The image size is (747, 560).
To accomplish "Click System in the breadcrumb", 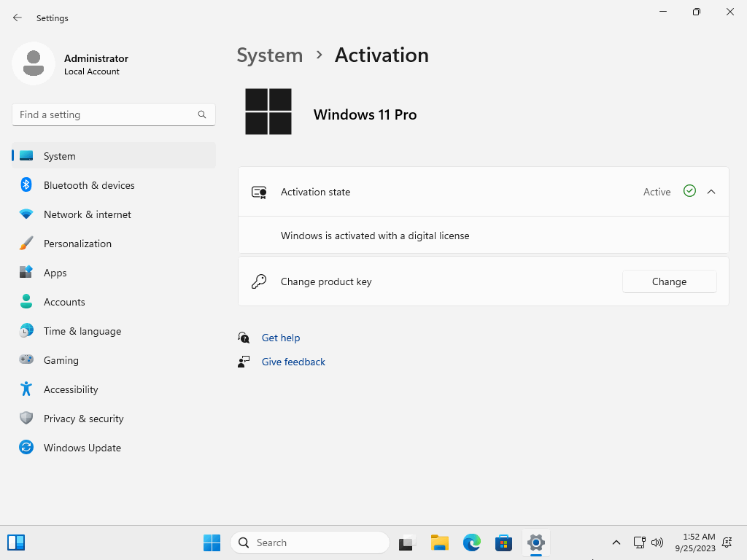I will coord(270,55).
